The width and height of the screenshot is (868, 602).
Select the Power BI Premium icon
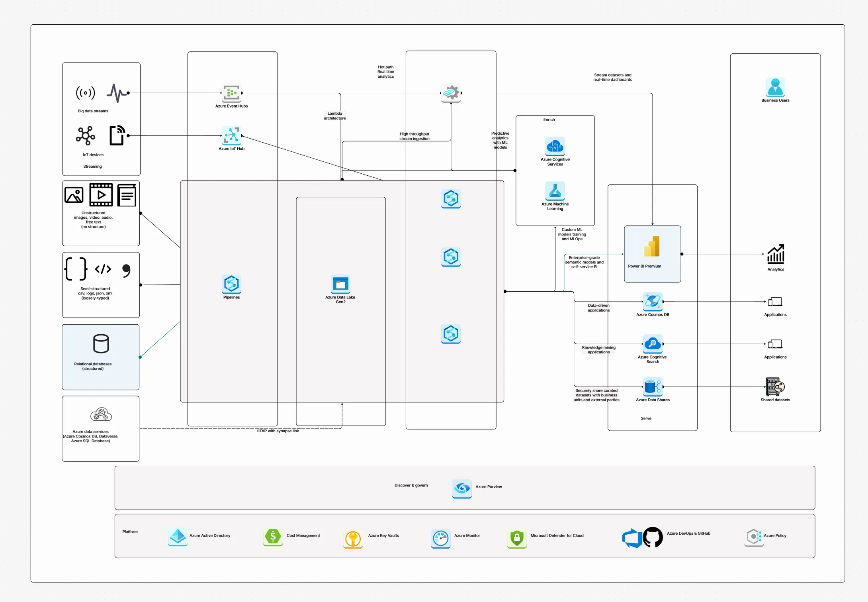[x=652, y=247]
